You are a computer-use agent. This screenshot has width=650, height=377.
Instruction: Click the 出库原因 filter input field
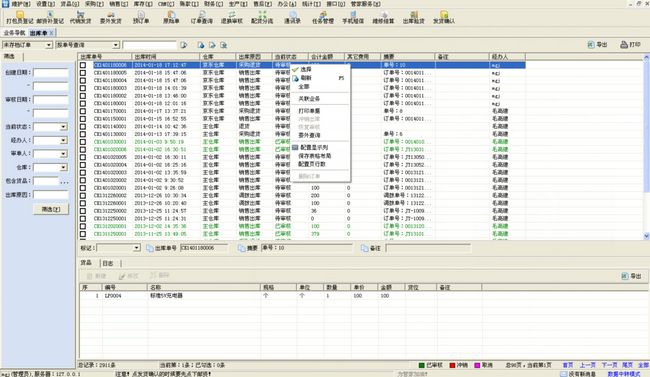click(51, 195)
